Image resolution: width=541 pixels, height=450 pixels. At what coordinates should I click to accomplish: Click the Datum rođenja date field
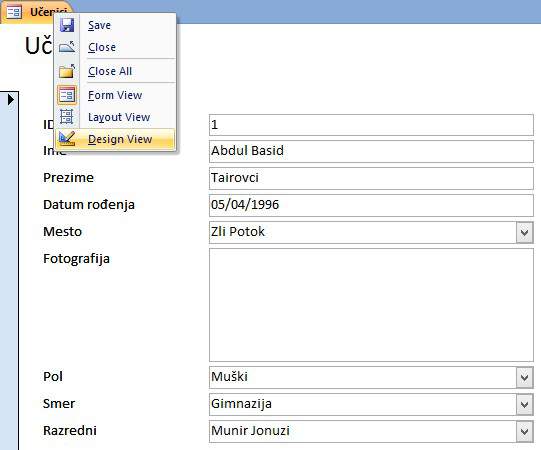tap(371, 205)
